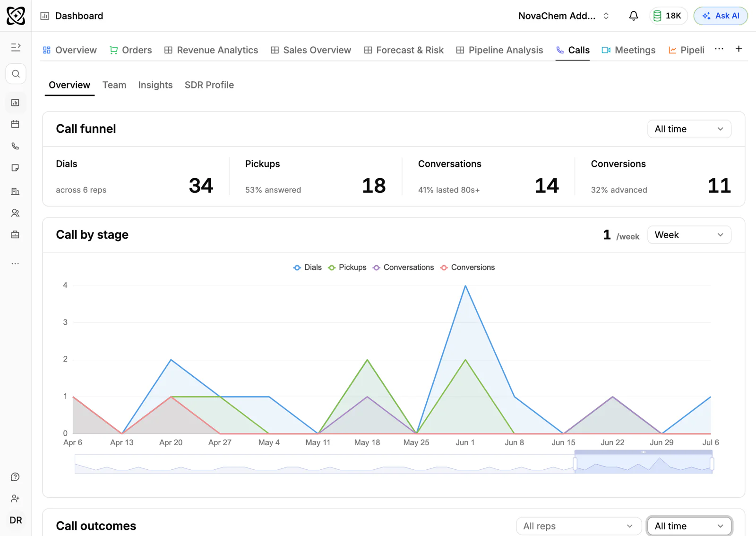Open the contacts people icon in sidebar

pos(16,213)
